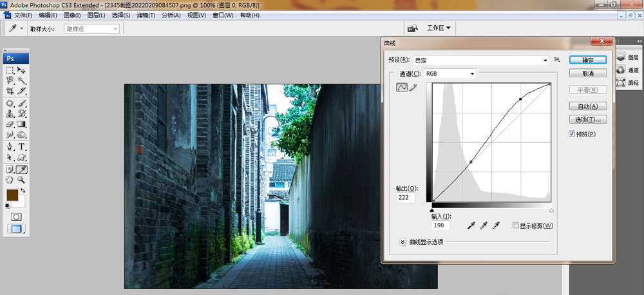644x295 pixels.
Task: Open the 预设 (Preset) dropdown
Action: [x=481, y=60]
